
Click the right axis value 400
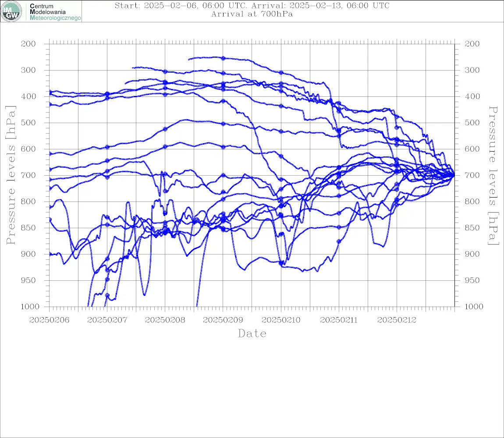[472, 96]
